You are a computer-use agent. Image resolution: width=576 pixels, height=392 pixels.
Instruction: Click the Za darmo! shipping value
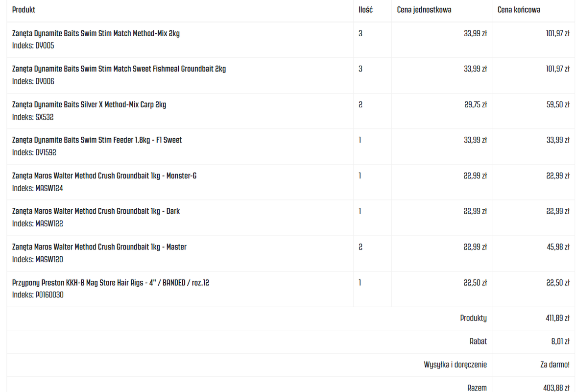[554, 365]
